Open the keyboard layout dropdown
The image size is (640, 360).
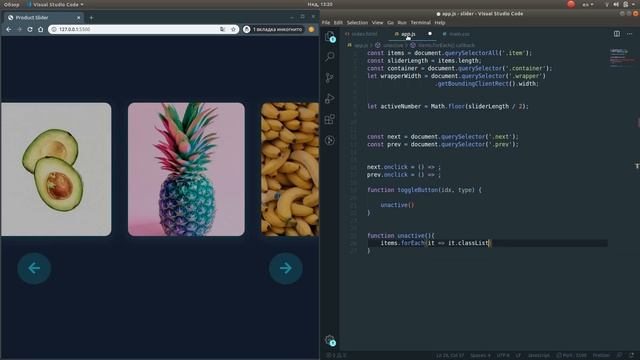coord(588,4)
